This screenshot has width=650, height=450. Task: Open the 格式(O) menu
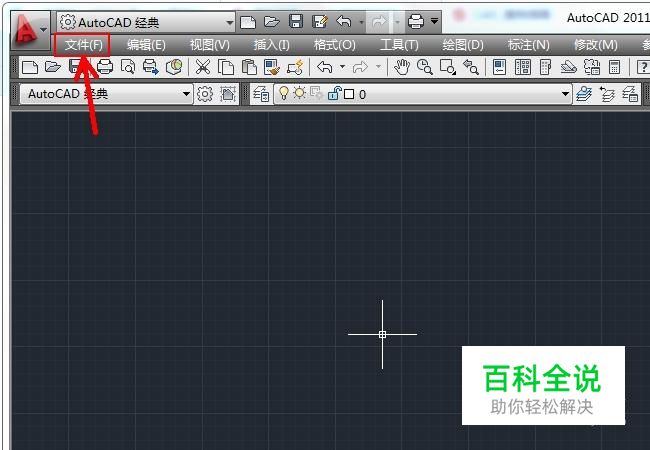point(335,45)
